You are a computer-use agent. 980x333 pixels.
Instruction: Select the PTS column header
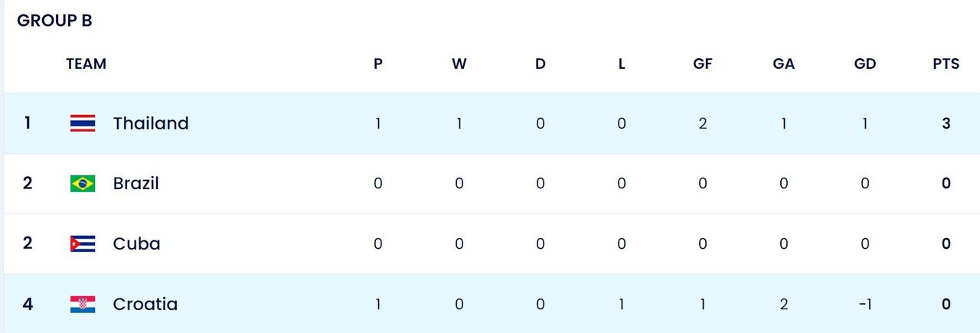pyautogui.click(x=946, y=64)
